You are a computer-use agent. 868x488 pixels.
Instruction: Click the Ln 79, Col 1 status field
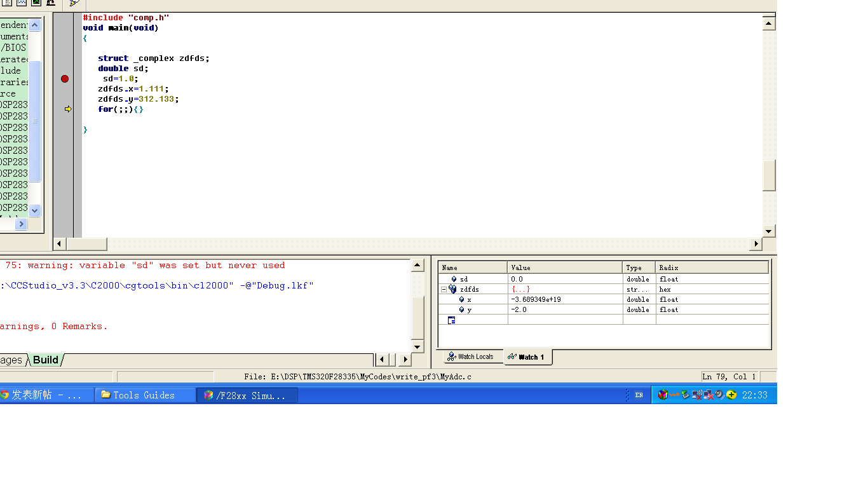(729, 377)
